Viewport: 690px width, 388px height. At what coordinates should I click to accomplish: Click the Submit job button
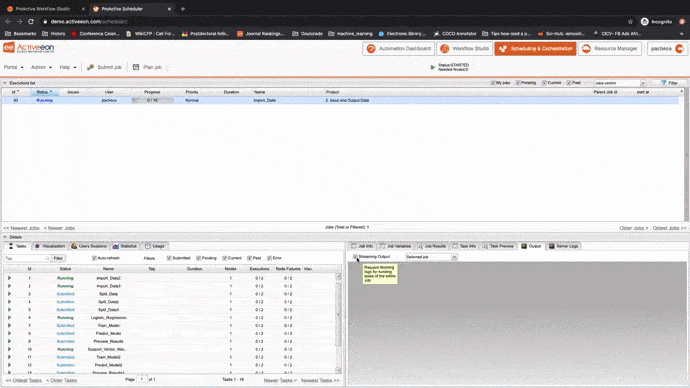coord(104,67)
